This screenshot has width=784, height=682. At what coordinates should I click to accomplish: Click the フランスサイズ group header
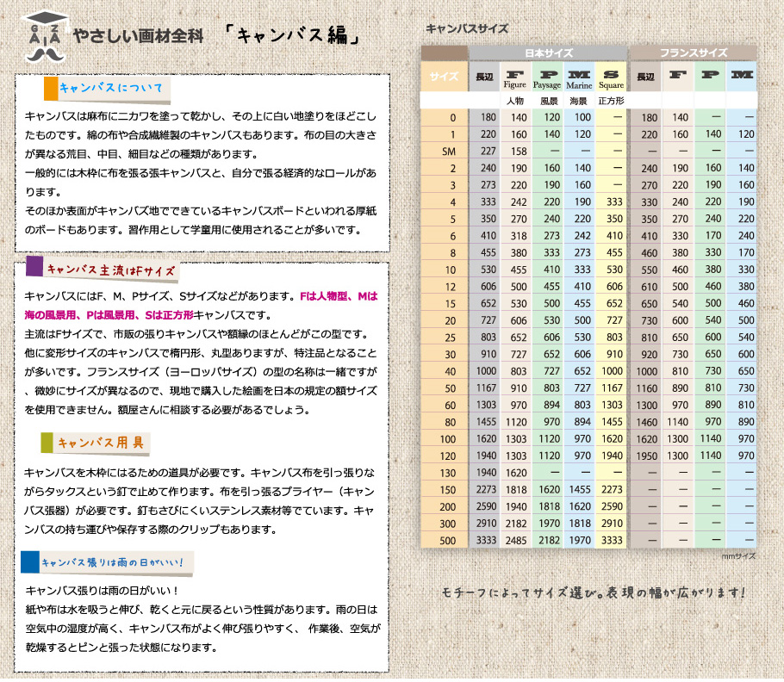coord(694,53)
